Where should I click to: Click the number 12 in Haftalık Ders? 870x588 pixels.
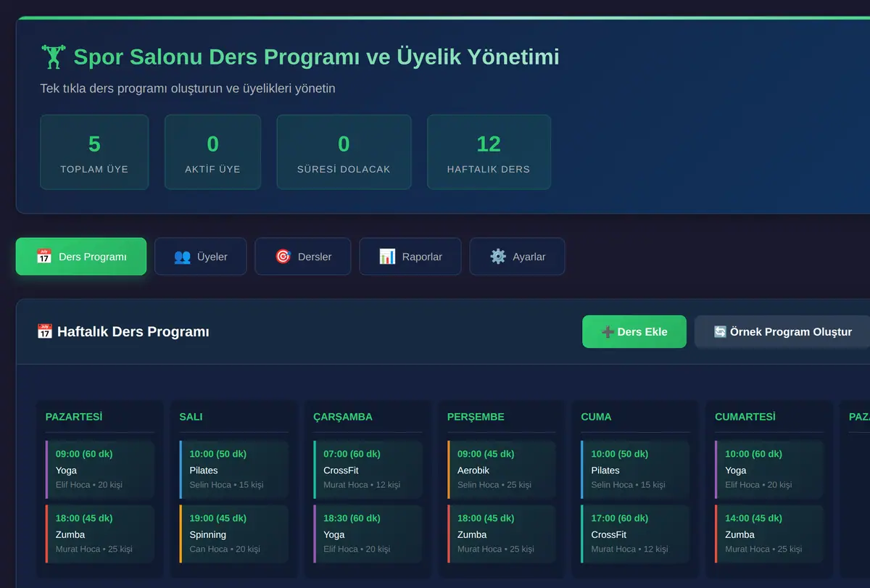[x=489, y=144]
